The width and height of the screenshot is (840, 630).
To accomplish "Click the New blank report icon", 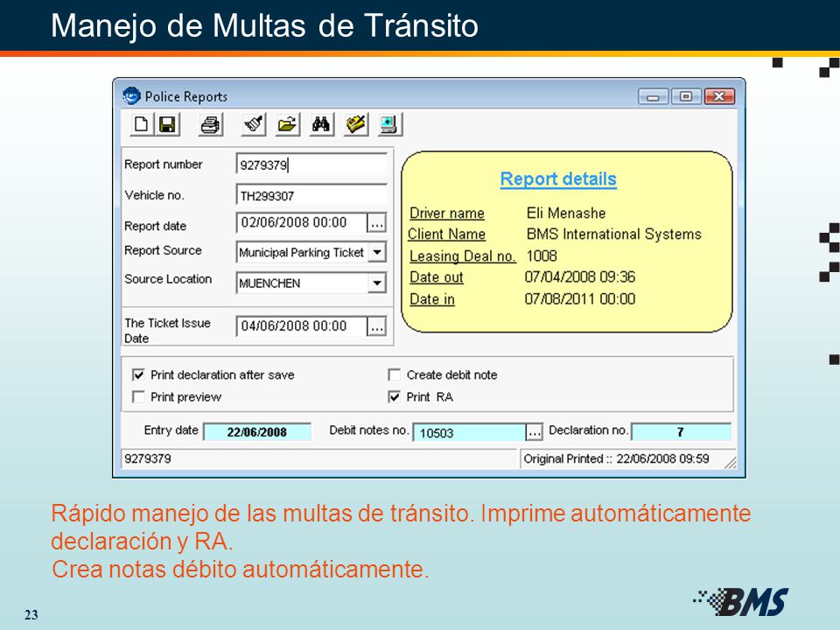I will click(x=141, y=124).
